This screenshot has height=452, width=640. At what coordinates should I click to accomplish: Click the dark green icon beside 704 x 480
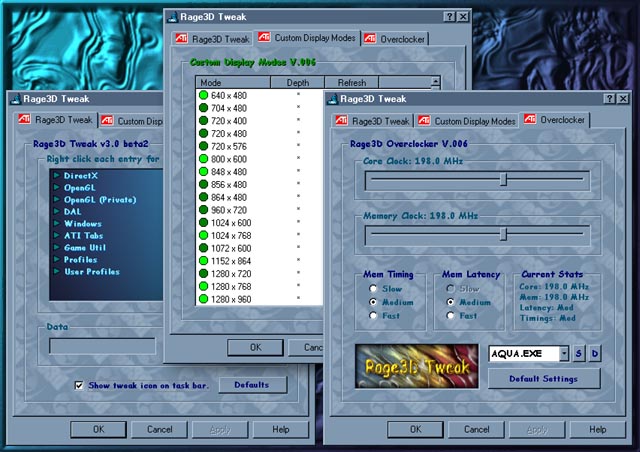[203, 108]
